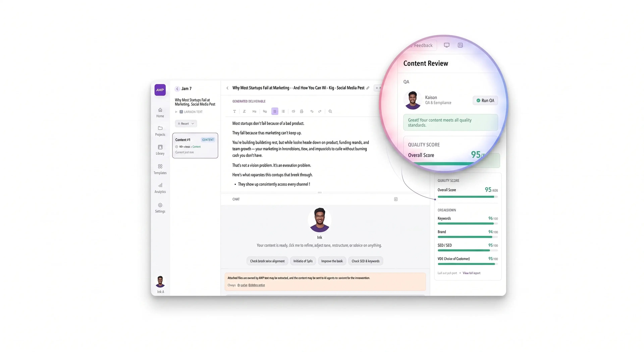Toggle the numbered list button
The height and width of the screenshot is (352, 644).
click(x=283, y=111)
